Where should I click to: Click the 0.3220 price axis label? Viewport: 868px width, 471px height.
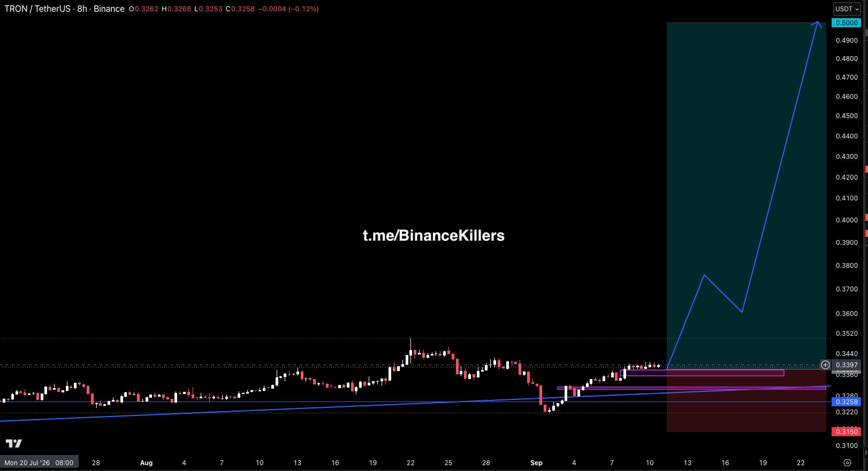click(x=846, y=412)
